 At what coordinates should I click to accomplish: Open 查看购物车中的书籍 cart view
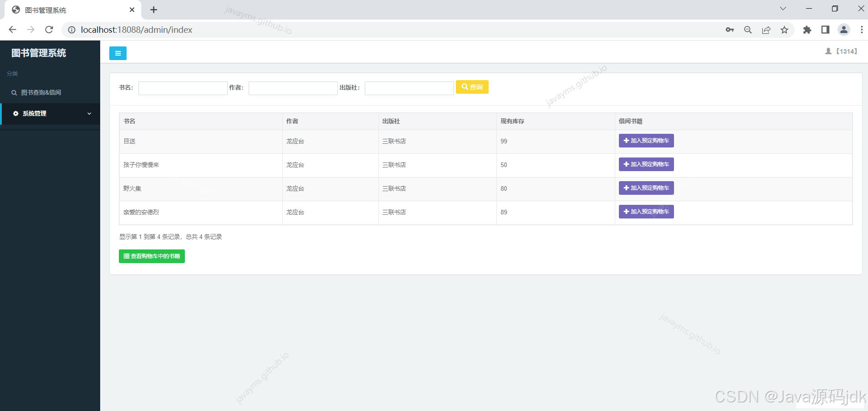pos(152,256)
